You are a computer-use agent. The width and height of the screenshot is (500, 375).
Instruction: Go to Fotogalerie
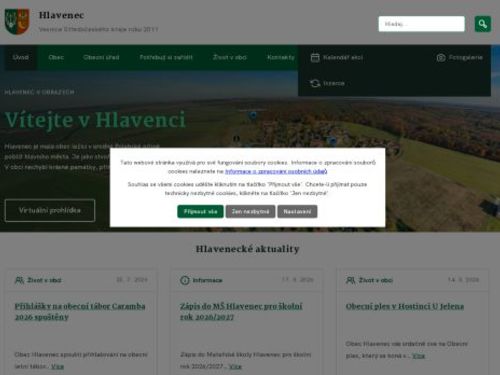tap(466, 58)
